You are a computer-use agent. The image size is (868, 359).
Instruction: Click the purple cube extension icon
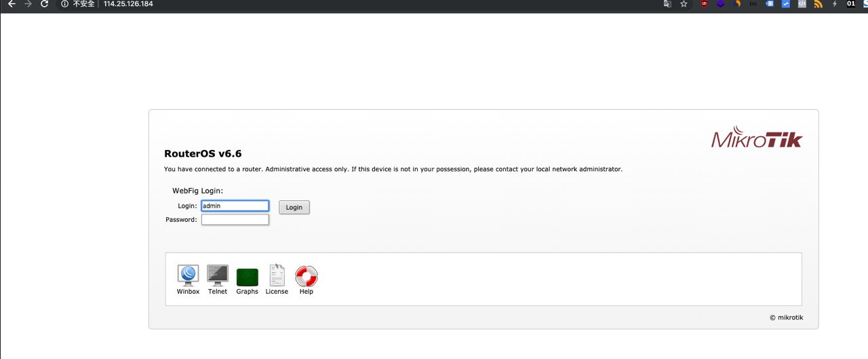721,3
